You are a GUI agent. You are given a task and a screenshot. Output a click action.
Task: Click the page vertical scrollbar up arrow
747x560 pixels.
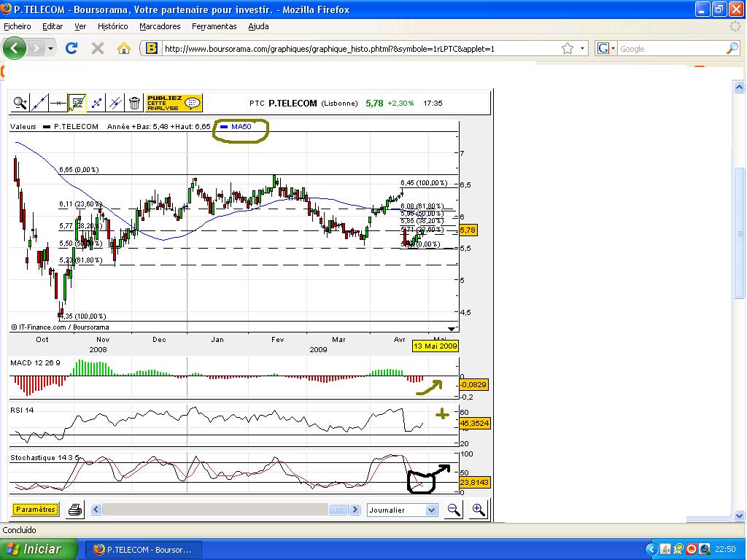click(x=739, y=87)
